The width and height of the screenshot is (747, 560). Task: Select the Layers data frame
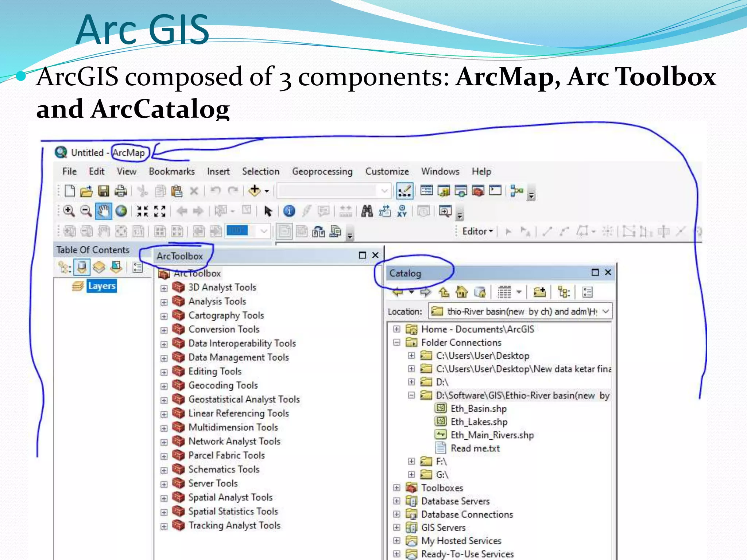pyautogui.click(x=102, y=286)
